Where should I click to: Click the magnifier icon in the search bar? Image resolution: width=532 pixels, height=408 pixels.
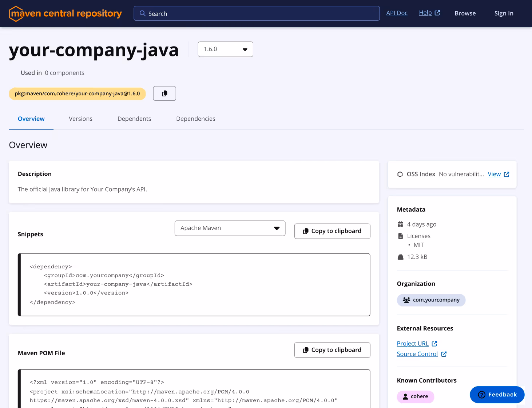143,13
